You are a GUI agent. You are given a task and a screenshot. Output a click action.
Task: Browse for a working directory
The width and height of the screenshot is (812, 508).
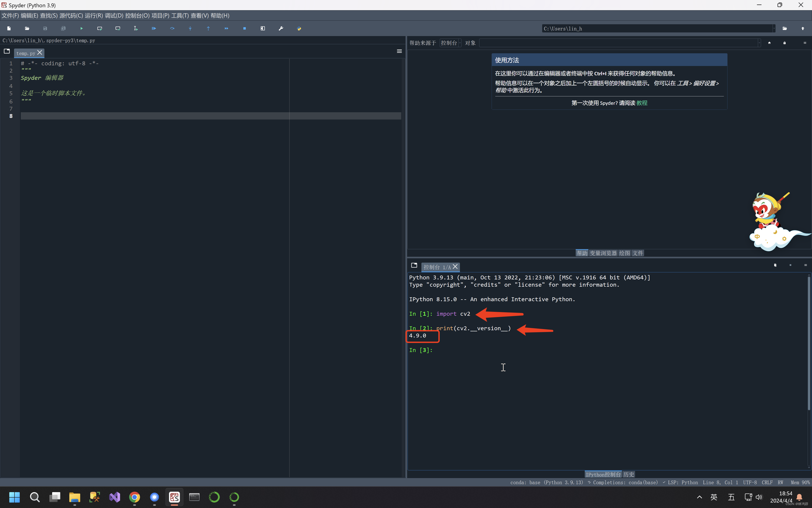pos(785,29)
